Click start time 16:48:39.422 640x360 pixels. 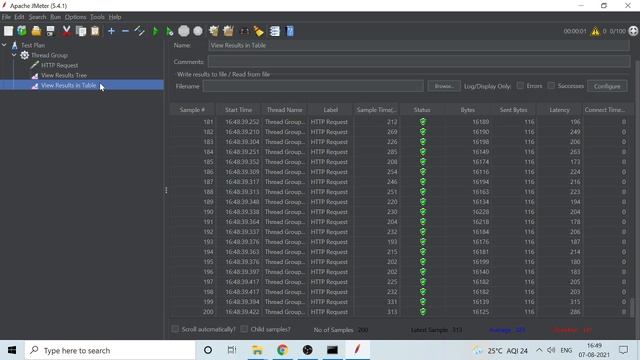pyautogui.click(x=242, y=312)
